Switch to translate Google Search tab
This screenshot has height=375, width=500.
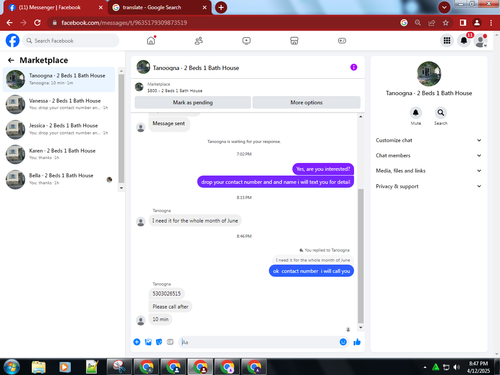pyautogui.click(x=159, y=7)
